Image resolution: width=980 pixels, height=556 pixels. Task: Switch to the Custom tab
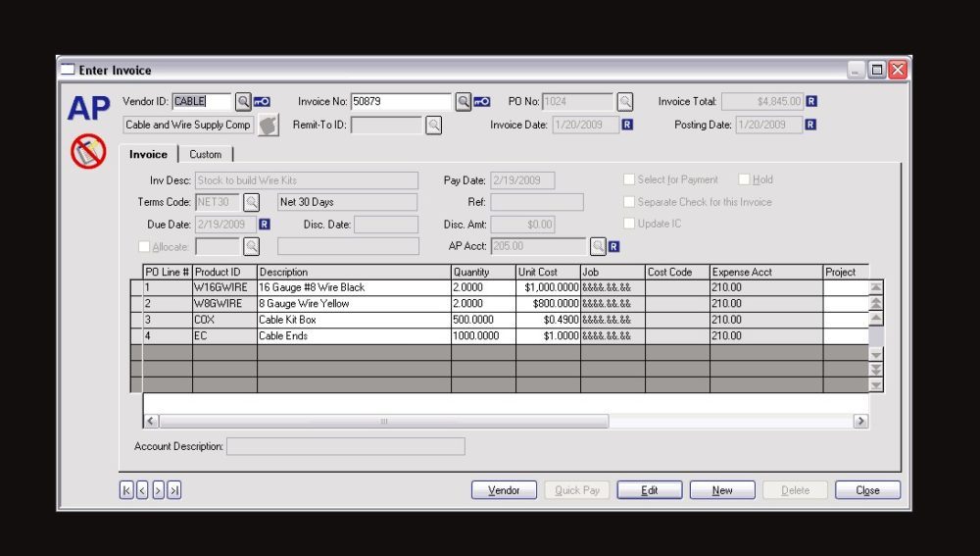tap(206, 154)
